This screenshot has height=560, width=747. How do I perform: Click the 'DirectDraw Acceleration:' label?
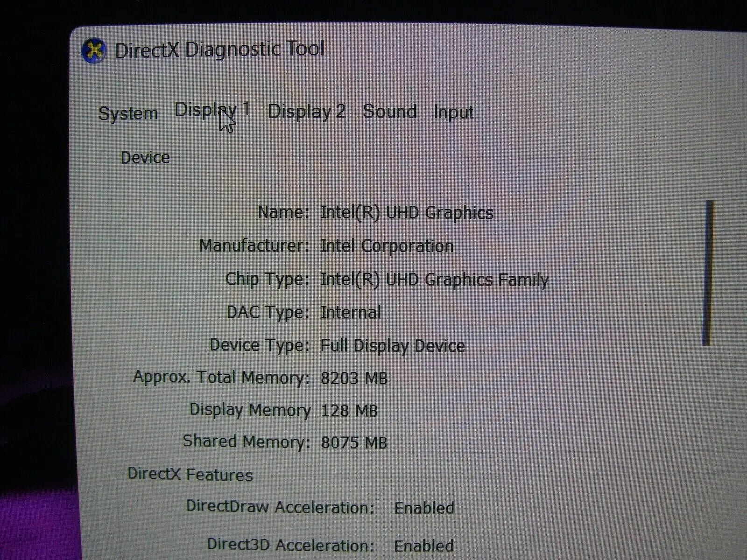coord(280,507)
